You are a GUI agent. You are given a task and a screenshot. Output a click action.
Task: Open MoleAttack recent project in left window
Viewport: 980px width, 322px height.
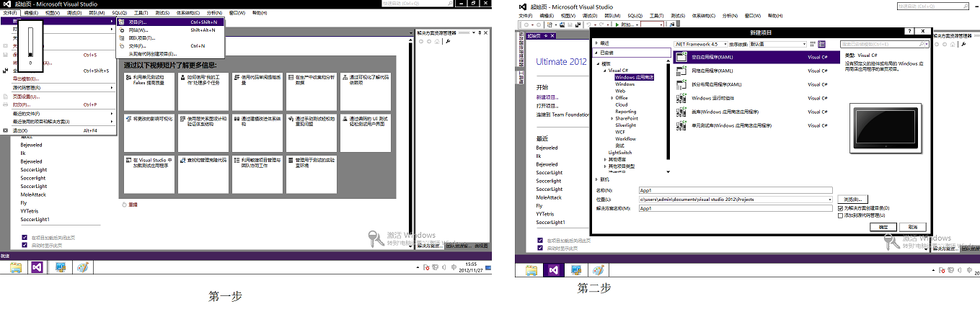coord(33,194)
